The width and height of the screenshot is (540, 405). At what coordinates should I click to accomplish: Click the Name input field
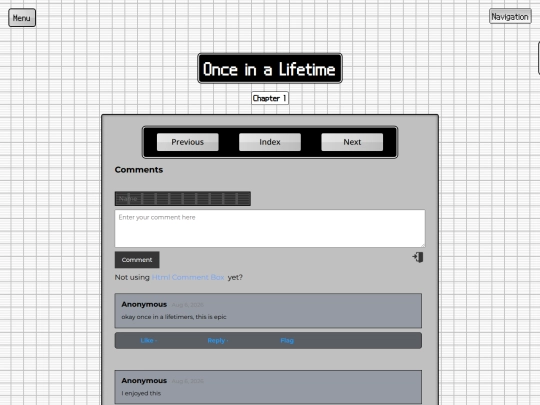click(183, 199)
